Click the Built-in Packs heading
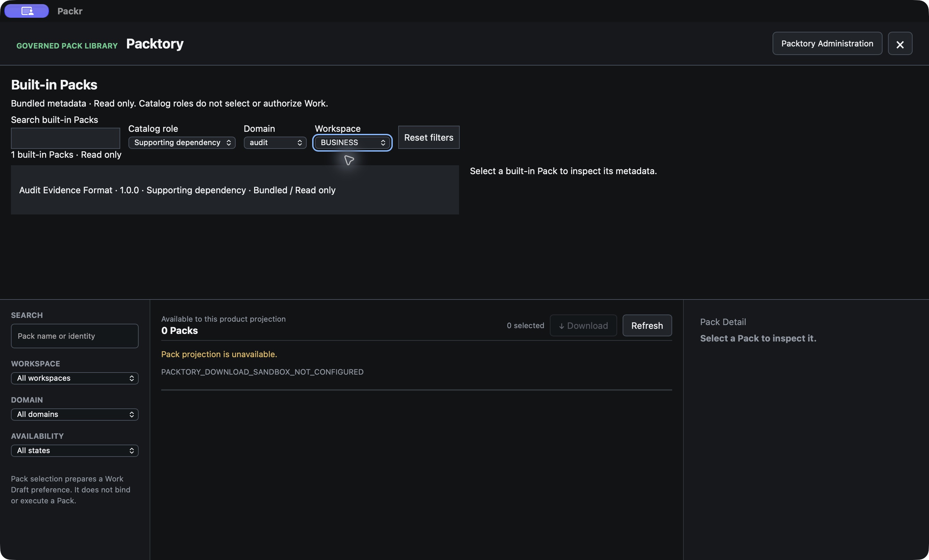Image resolution: width=929 pixels, height=560 pixels. pyautogui.click(x=54, y=85)
